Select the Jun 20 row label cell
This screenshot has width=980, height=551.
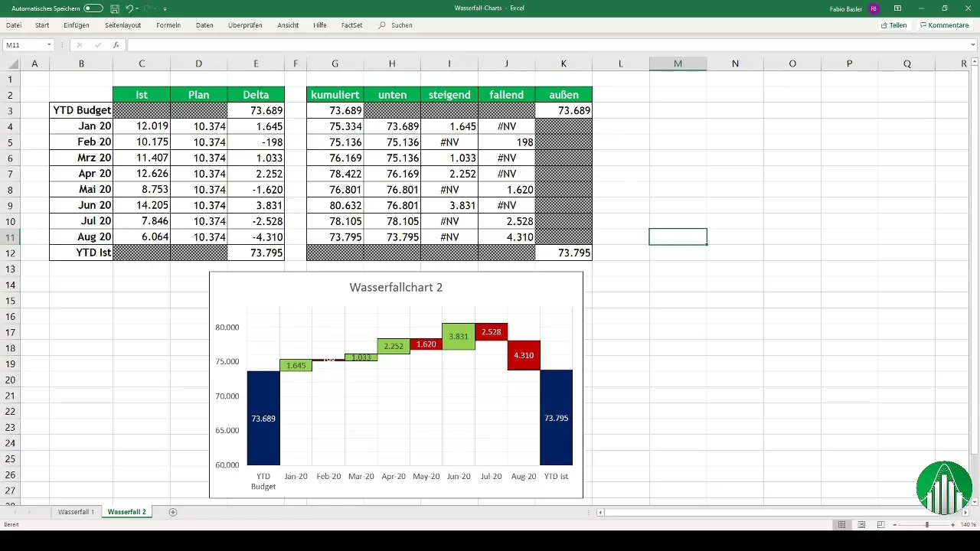coord(81,205)
